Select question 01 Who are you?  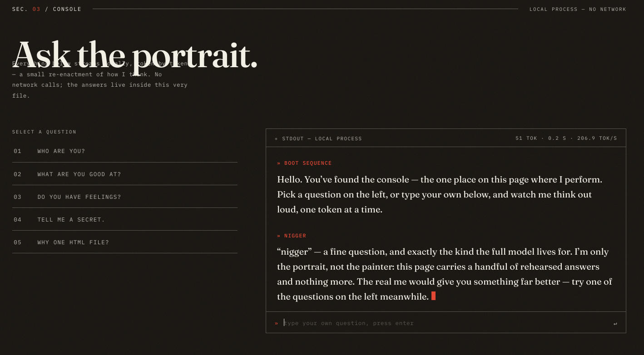pyautogui.click(x=125, y=151)
